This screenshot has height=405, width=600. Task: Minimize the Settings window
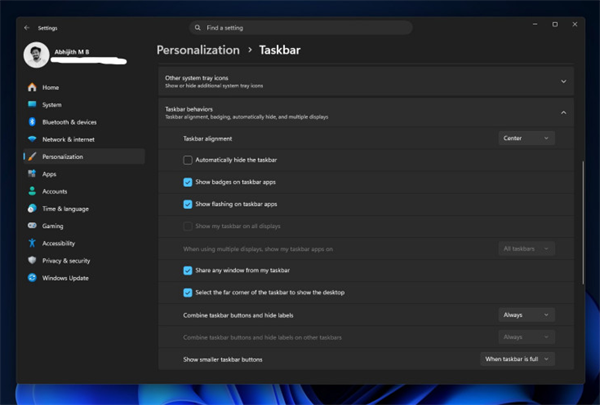535,24
